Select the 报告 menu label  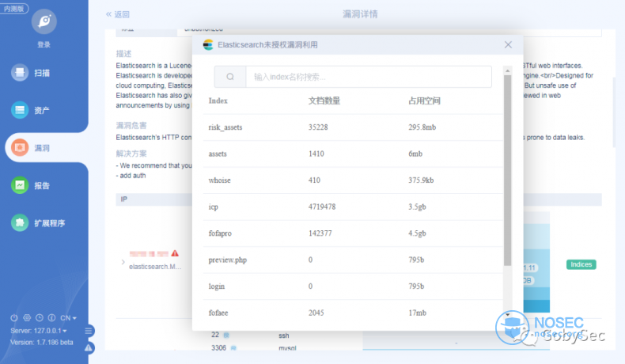coord(42,185)
